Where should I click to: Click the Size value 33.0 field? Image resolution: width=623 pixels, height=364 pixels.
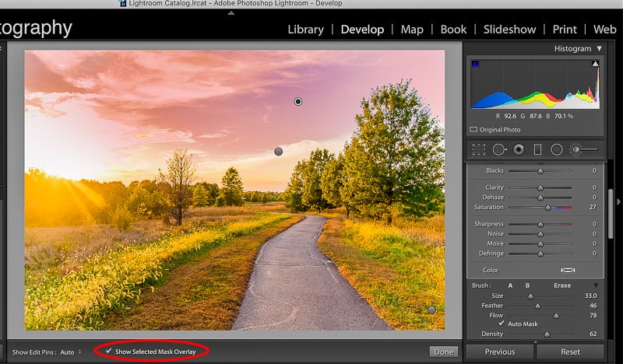(591, 296)
